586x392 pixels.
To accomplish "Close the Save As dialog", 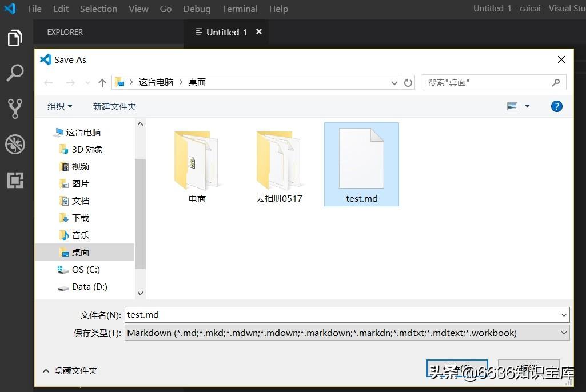I will 561,59.
